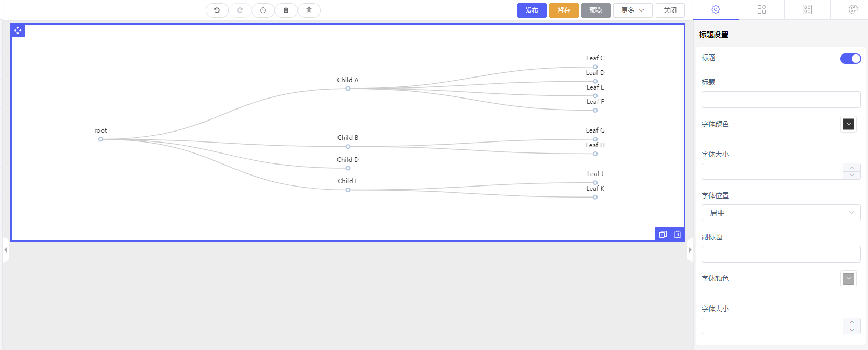
Task: Click the trash icon in top toolbar
Action: [x=309, y=10]
